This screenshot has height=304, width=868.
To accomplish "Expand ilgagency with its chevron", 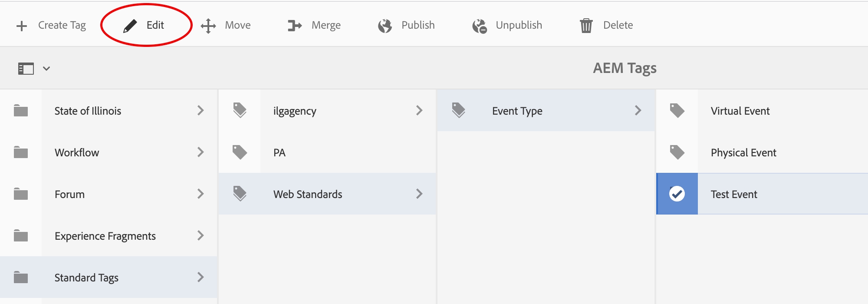I will tap(419, 110).
